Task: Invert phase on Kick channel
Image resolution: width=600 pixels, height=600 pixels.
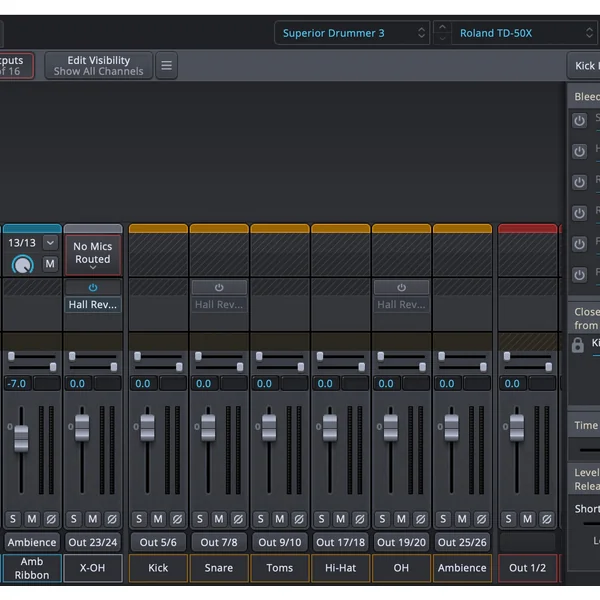Action: [x=177, y=519]
